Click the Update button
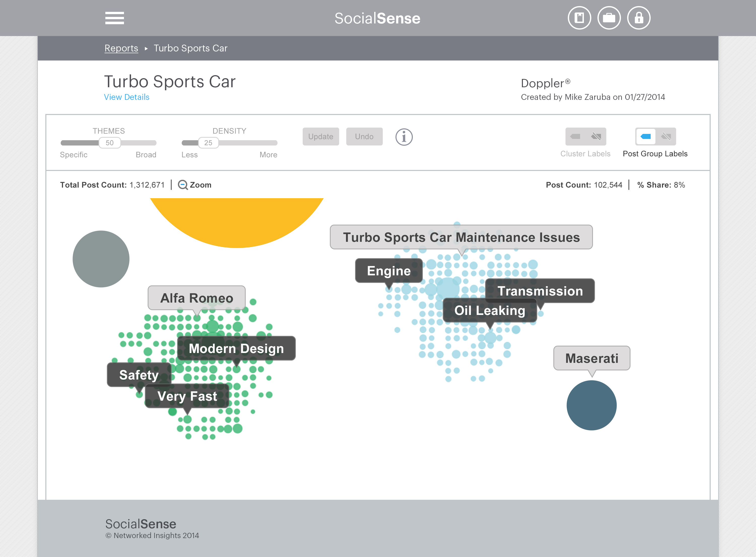The height and width of the screenshot is (557, 756). click(x=321, y=137)
